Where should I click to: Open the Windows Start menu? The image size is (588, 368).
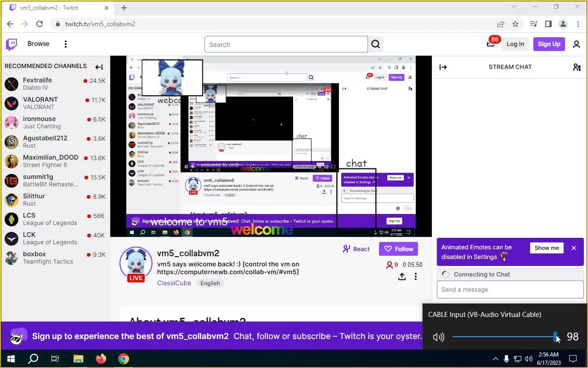click(11, 359)
